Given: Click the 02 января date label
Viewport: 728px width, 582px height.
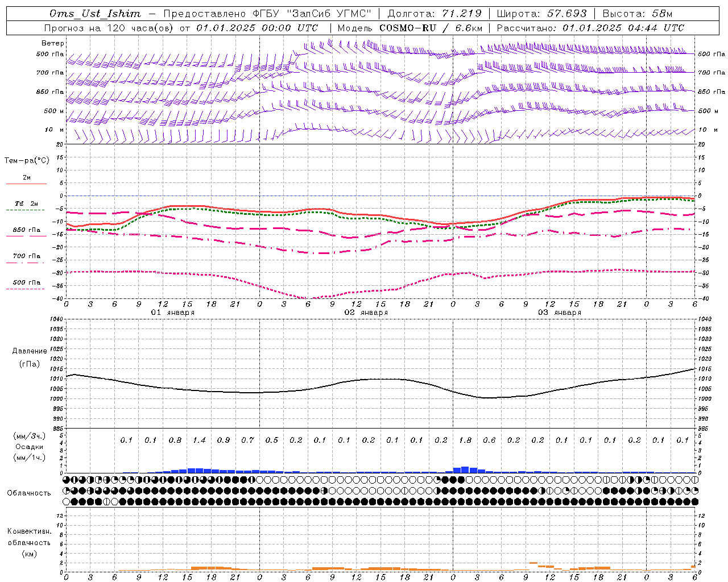Looking at the screenshot, I should click(366, 313).
